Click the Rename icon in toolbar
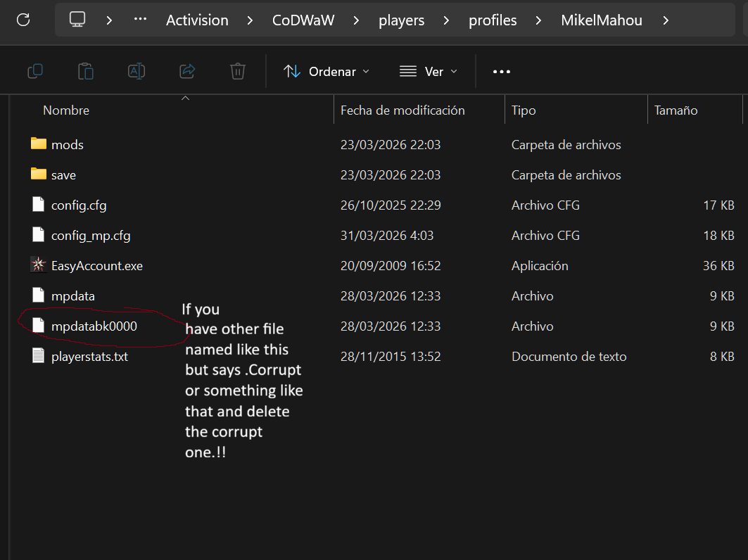Viewport: 748px width, 560px height. point(136,71)
